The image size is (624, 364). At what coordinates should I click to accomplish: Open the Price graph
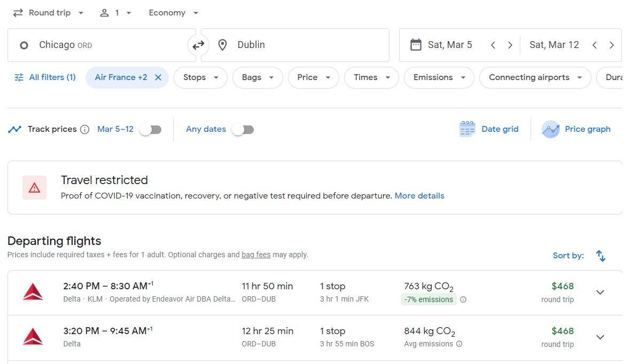pos(576,129)
